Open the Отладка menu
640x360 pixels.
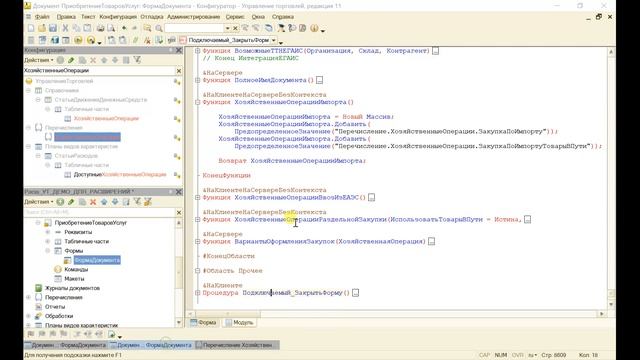[152, 17]
